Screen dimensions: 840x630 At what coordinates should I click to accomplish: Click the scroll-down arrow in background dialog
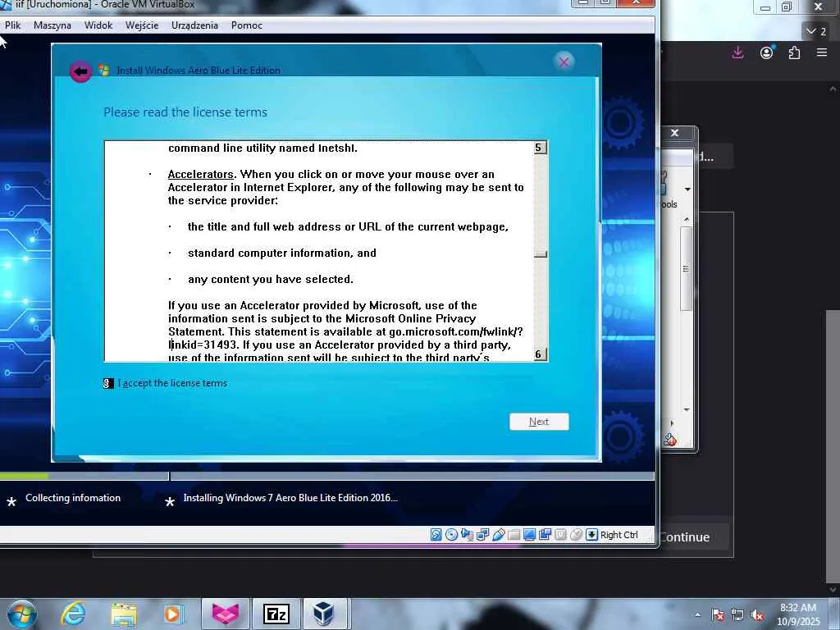(687, 410)
